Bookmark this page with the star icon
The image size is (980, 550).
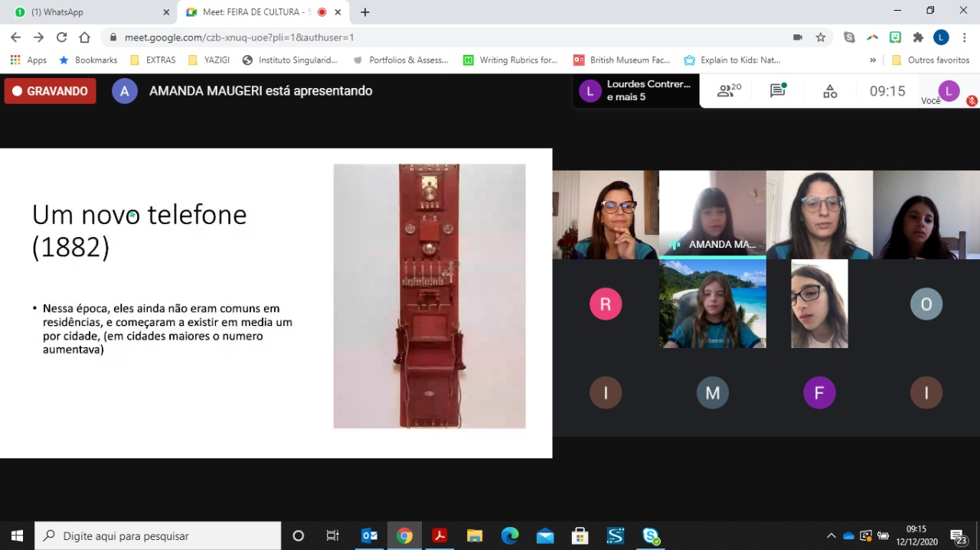click(821, 37)
